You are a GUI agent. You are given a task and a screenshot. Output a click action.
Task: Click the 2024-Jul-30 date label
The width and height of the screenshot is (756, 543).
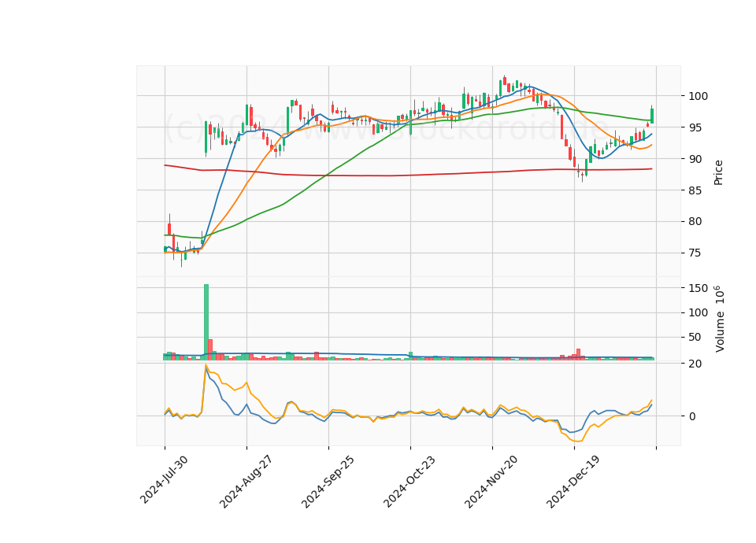[x=164, y=480]
